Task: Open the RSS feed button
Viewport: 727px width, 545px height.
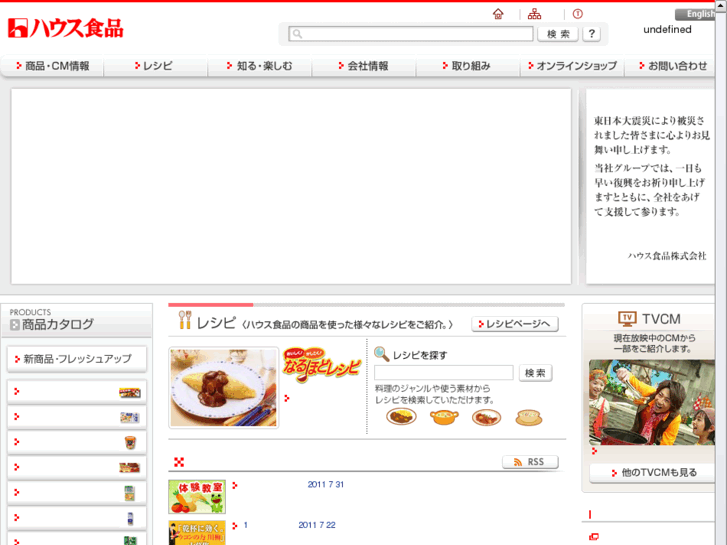Action: pyautogui.click(x=530, y=462)
